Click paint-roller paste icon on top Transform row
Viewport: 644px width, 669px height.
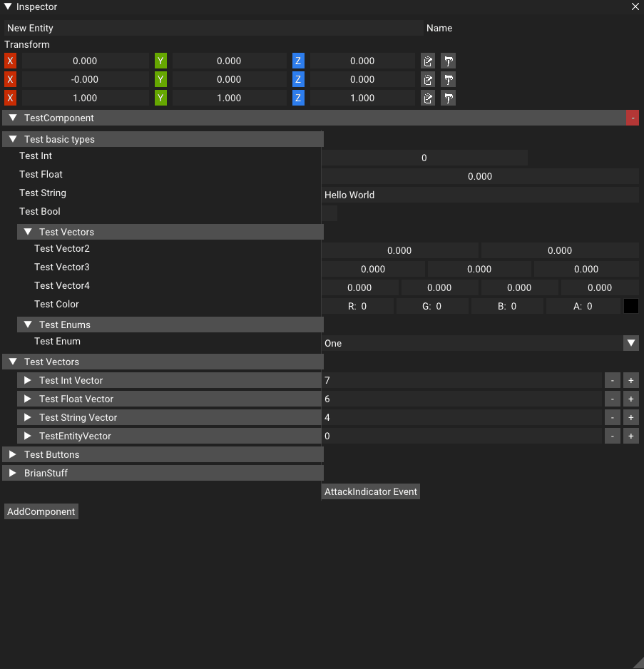(x=448, y=61)
